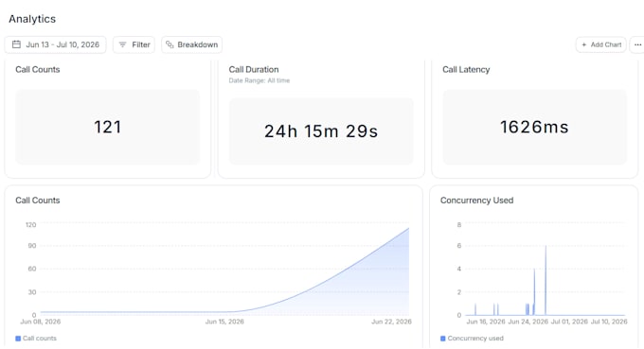Click the Analytics page heading
The width and height of the screenshot is (644, 349).
(32, 19)
